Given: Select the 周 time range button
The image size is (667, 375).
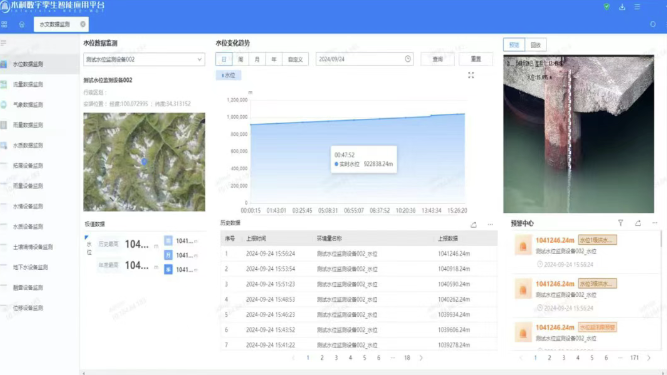Looking at the screenshot, I should coord(240,60).
